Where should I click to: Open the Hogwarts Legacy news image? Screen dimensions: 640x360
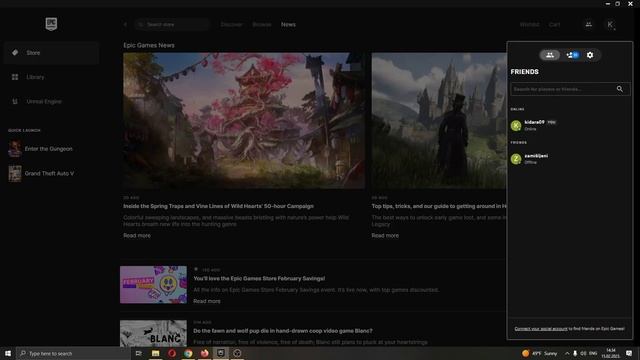pyautogui.click(x=439, y=120)
